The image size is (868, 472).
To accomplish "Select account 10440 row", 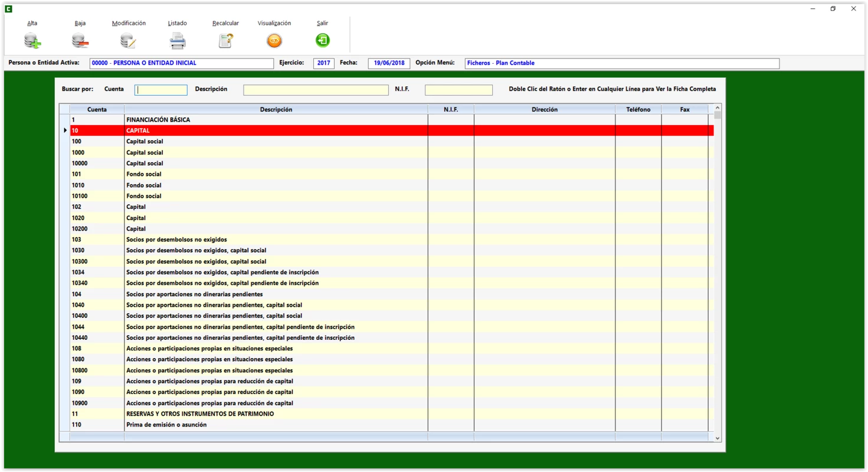I will pos(391,338).
